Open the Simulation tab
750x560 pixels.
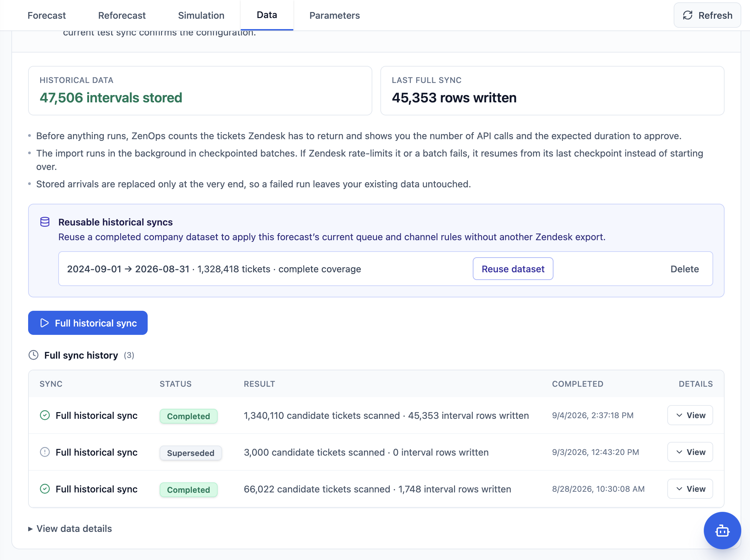[201, 15]
